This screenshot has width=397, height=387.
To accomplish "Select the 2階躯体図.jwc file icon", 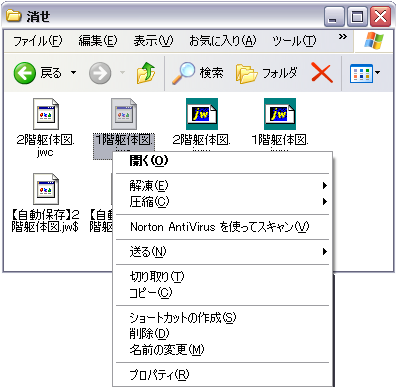I will [46, 114].
